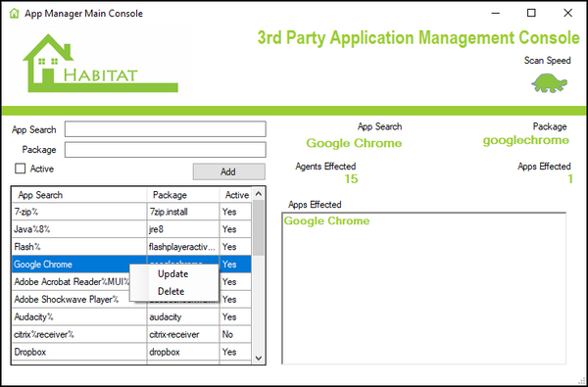Select the Flash% row
Viewport: 588px width, 387px height.
[x=131, y=247]
